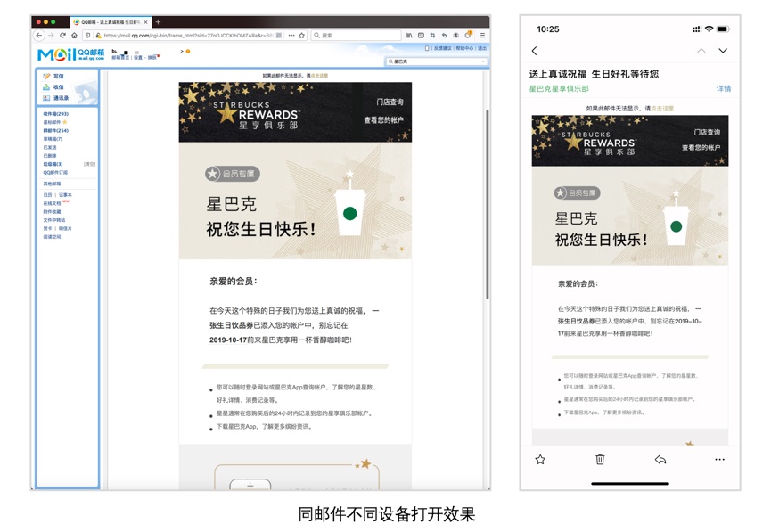
Task: Open 草稿箱(7) drafts folder
Action: pyautogui.click(x=53, y=139)
